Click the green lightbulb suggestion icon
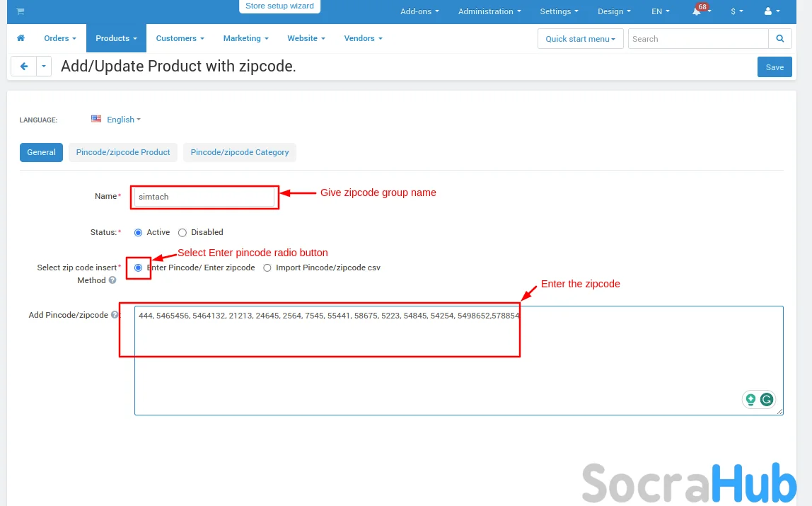 [751, 399]
